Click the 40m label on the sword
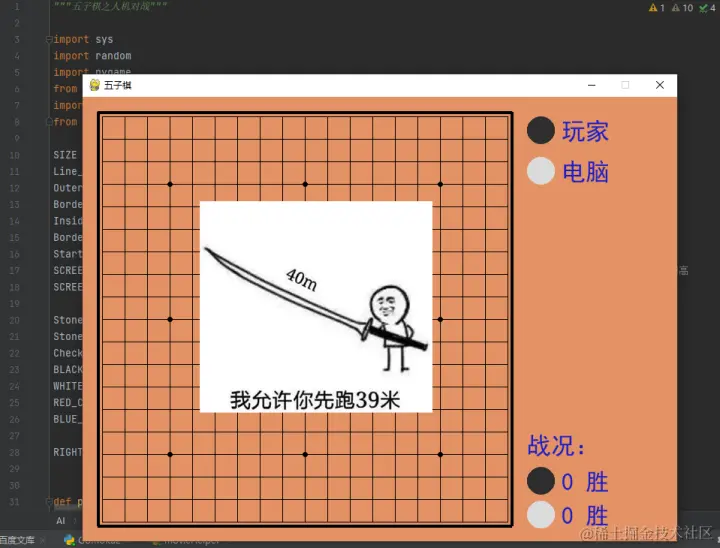720x548 pixels. pos(301,280)
